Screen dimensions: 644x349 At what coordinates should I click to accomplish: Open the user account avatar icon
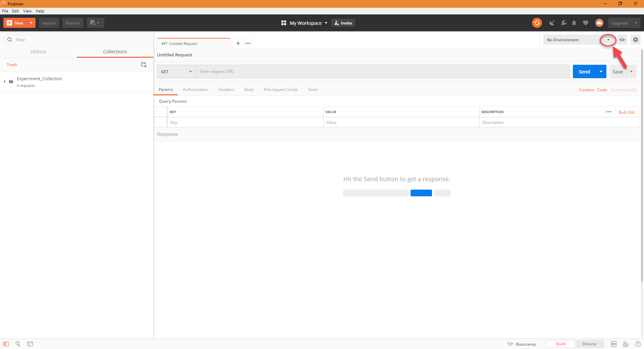(x=599, y=23)
